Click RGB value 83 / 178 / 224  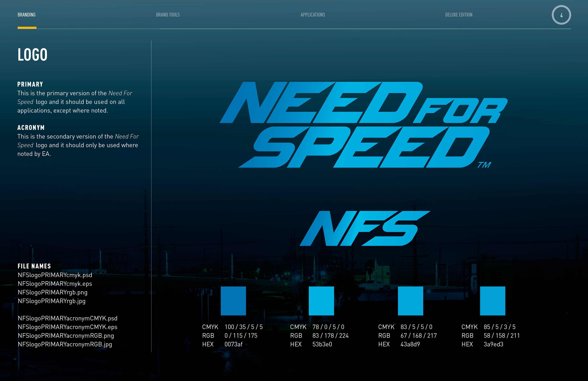tap(331, 336)
